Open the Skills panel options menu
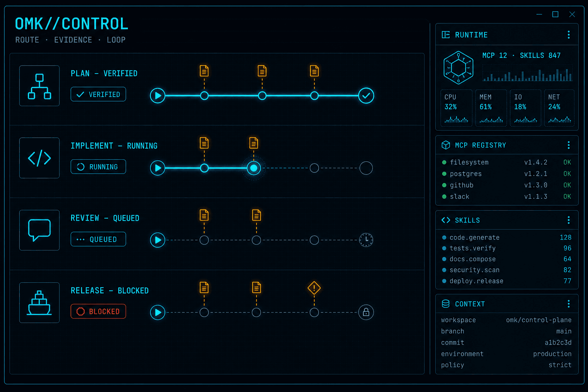The image size is (588, 392). click(x=569, y=220)
